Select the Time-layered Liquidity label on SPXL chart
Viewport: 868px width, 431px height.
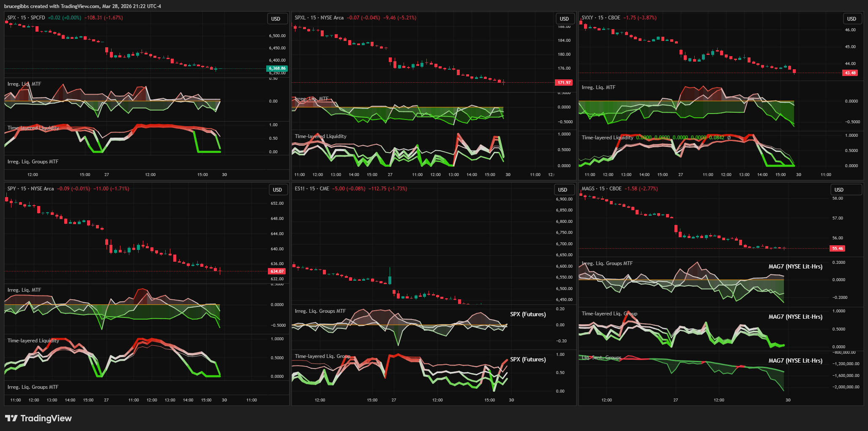point(320,136)
